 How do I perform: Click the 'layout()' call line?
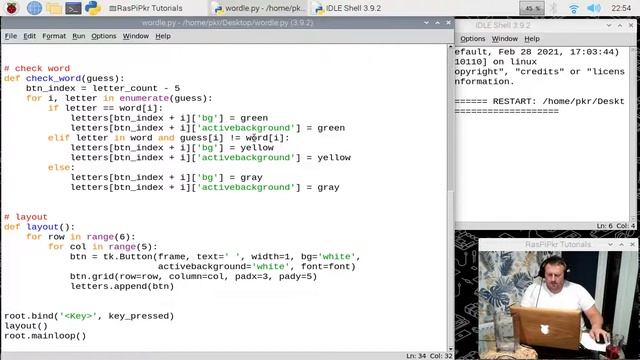coord(26,326)
